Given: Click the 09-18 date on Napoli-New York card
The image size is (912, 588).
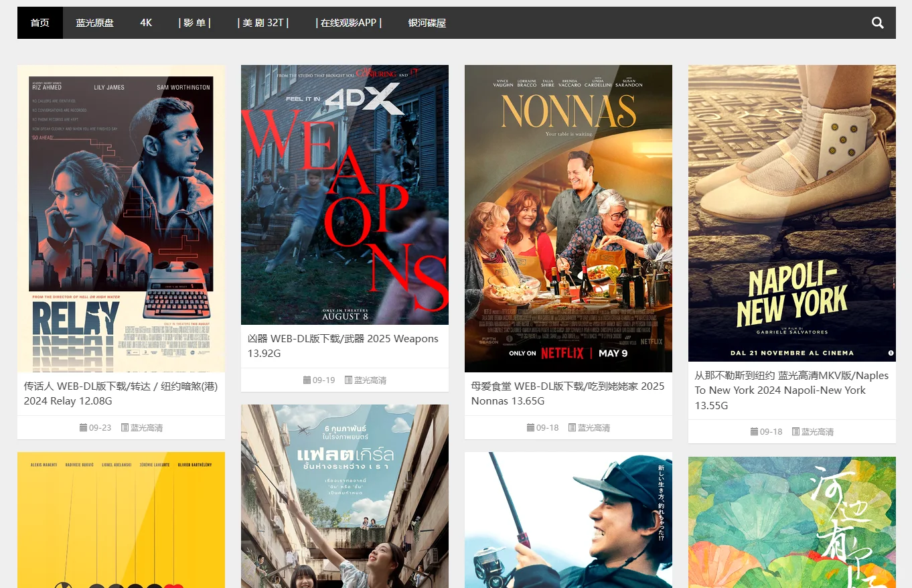Looking at the screenshot, I should click(771, 431).
